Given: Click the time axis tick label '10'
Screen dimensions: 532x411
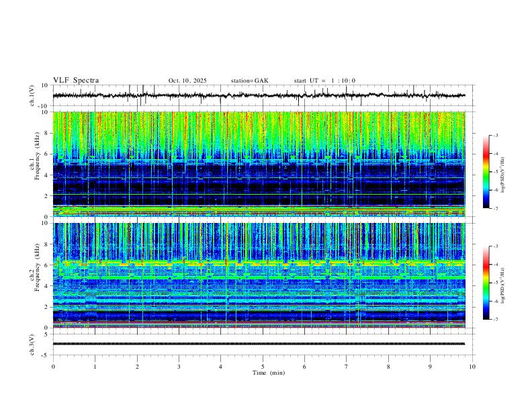Looking at the screenshot, I should pyautogui.click(x=472, y=367).
